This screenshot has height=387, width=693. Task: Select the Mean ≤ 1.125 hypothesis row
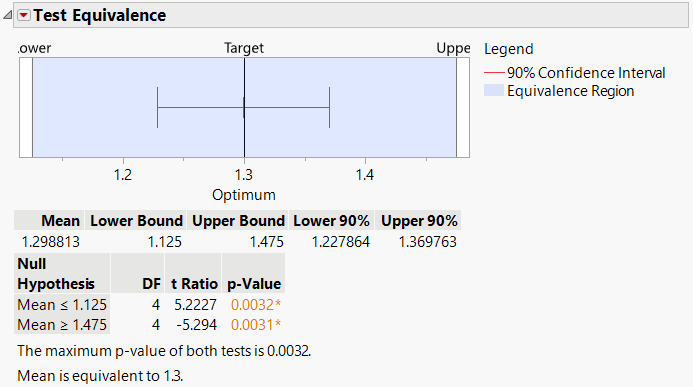[x=150, y=305]
